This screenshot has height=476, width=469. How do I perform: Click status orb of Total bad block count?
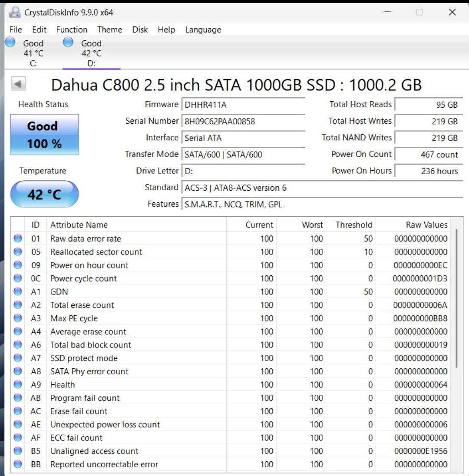point(18,344)
